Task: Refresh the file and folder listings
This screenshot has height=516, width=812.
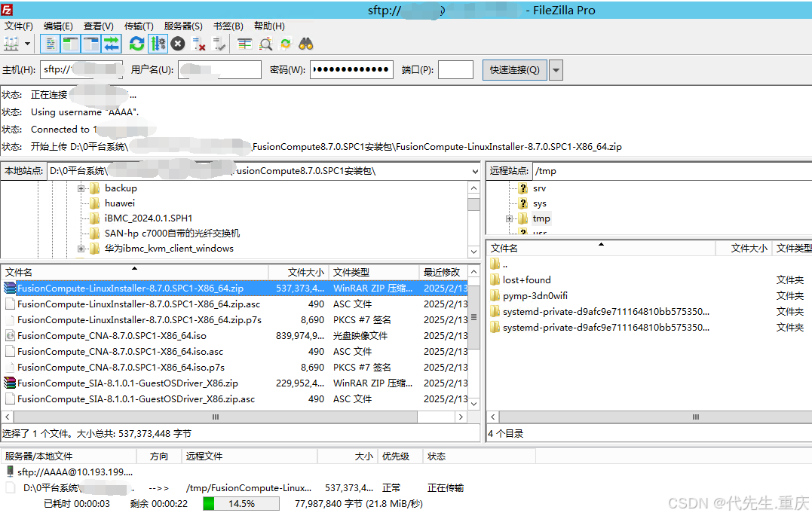Action: coord(136,43)
